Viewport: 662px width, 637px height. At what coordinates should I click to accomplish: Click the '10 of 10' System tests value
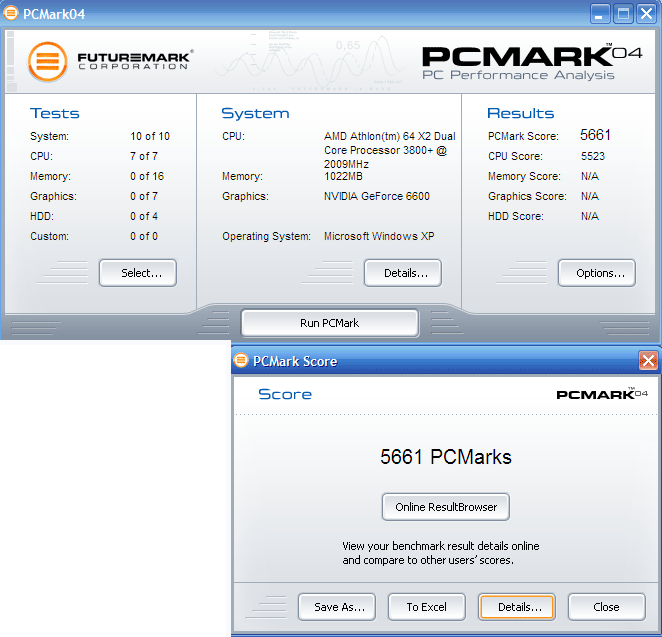point(150,136)
